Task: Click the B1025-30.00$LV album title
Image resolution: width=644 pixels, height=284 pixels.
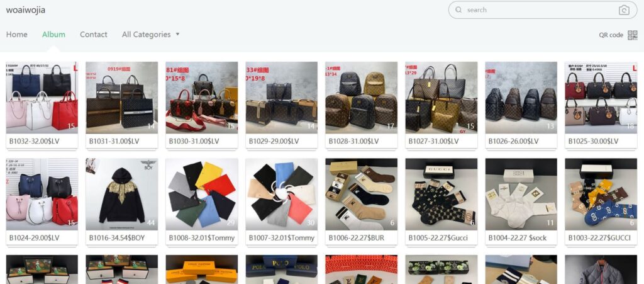Action: pyautogui.click(x=593, y=141)
